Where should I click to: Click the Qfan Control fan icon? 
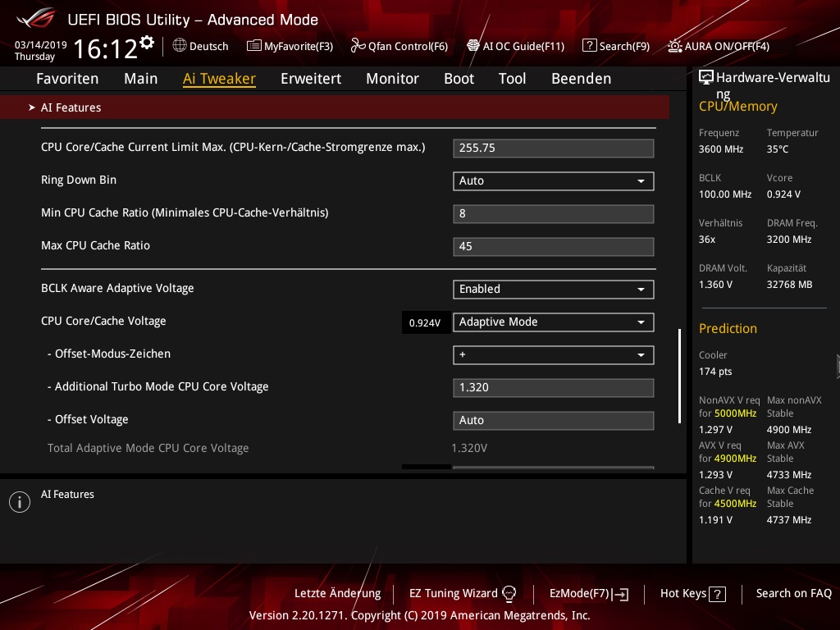[358, 46]
